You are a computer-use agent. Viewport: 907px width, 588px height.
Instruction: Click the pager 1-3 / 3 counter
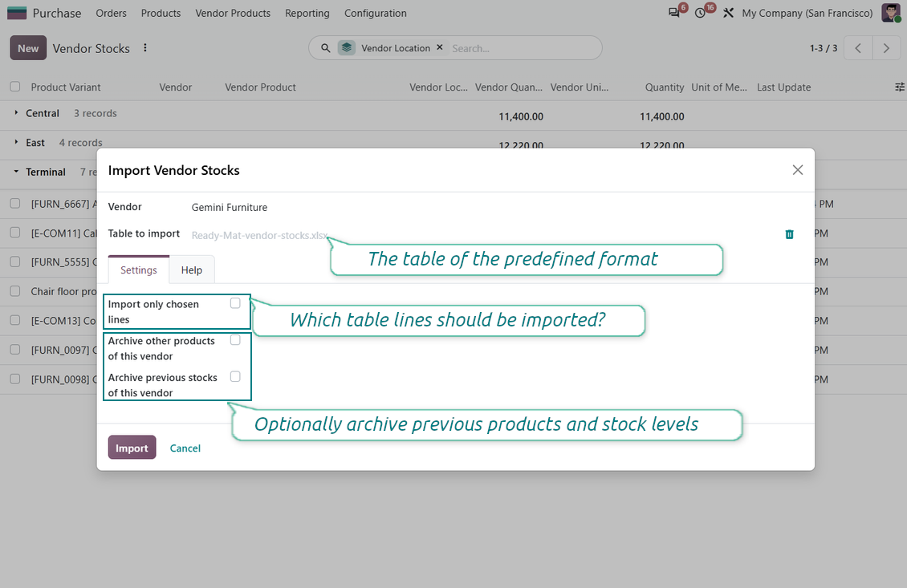[x=824, y=48]
